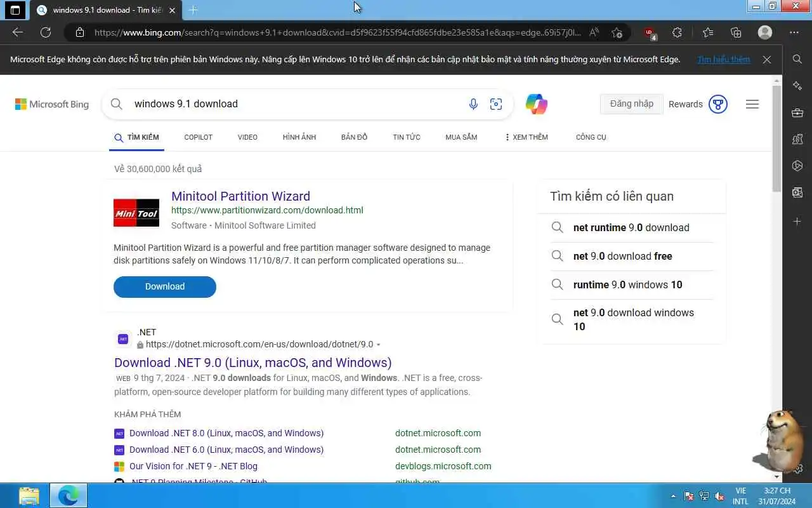Click the page vertical scrollbar thumb
Image resolution: width=812 pixels, height=508 pixels.
click(776, 137)
